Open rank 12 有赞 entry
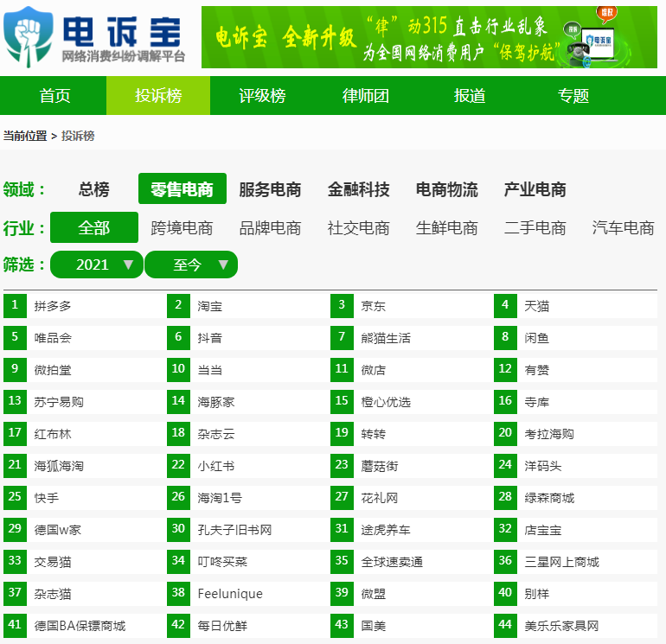 575,370
